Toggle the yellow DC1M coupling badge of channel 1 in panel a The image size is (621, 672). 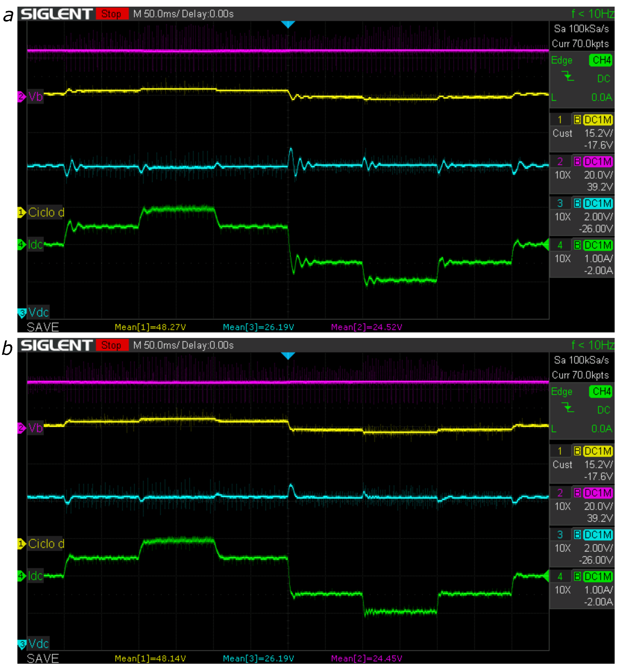(598, 120)
